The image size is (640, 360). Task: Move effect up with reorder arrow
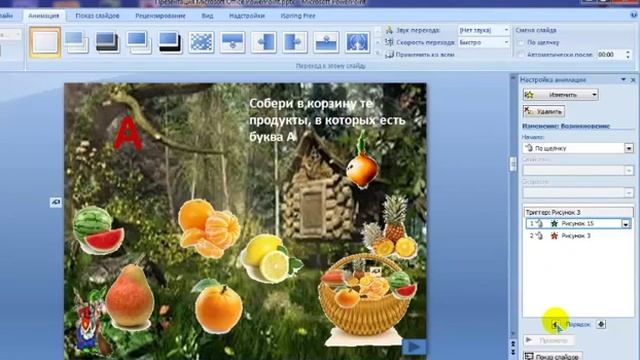(555, 324)
